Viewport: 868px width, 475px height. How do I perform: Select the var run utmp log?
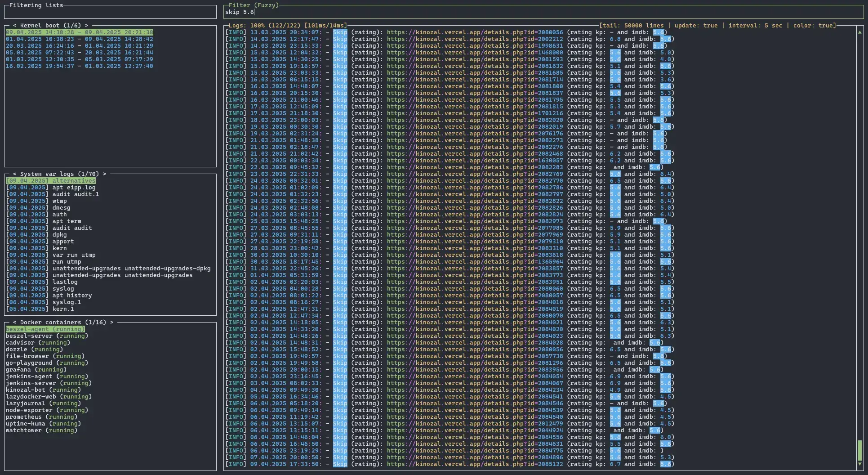pyautogui.click(x=51, y=255)
